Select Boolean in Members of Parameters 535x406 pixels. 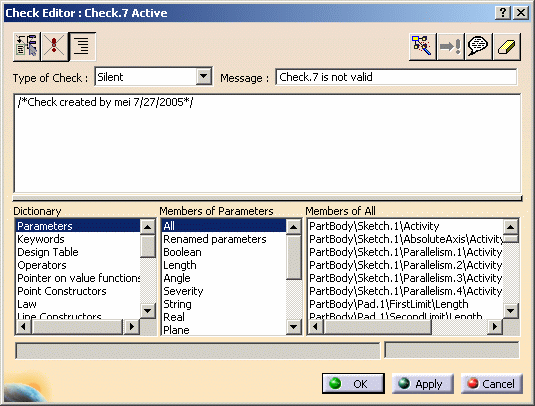coord(224,252)
